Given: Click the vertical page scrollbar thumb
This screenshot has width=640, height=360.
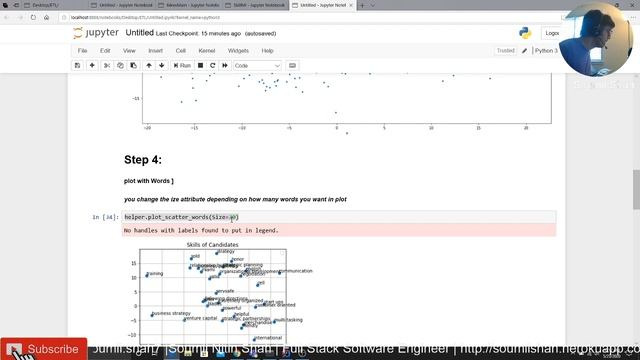Looking at the screenshot, I should (x=636, y=190).
